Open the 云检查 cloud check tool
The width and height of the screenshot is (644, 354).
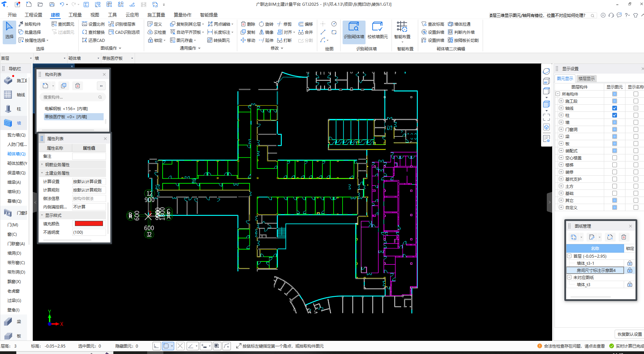(157, 32)
